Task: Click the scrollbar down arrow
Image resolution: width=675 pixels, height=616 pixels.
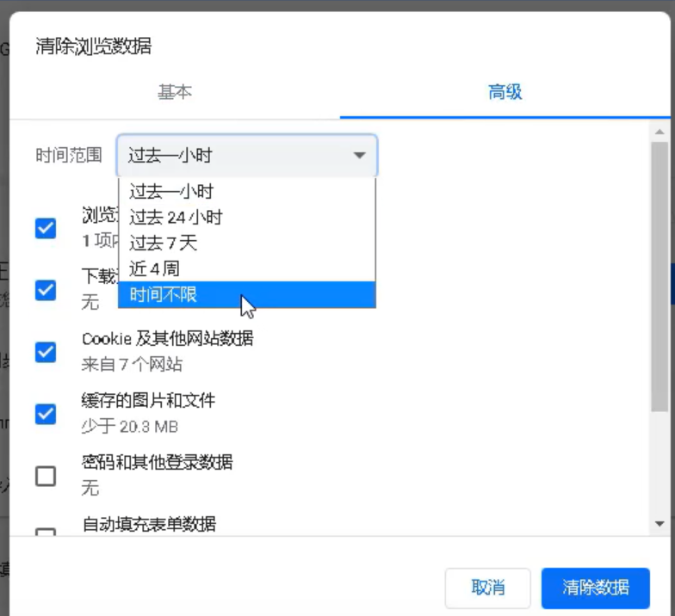Action: pyautogui.click(x=660, y=523)
